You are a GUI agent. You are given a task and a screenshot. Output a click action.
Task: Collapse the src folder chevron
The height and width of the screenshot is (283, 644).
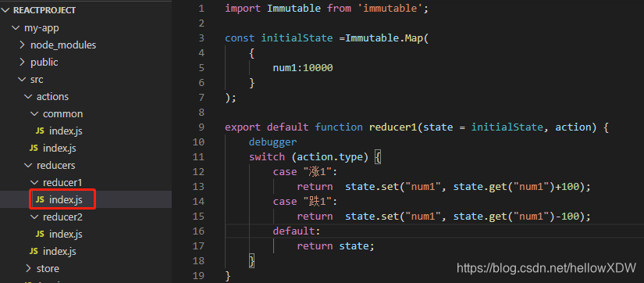[x=22, y=80]
